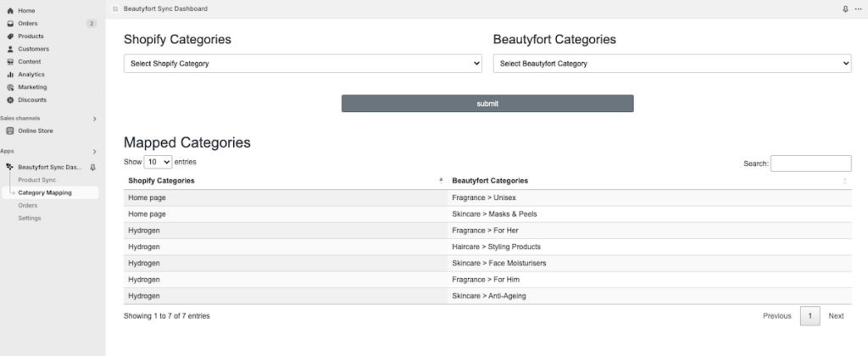This screenshot has height=356, width=868.
Task: Click the Orders tray icon
Action: pos(10,23)
